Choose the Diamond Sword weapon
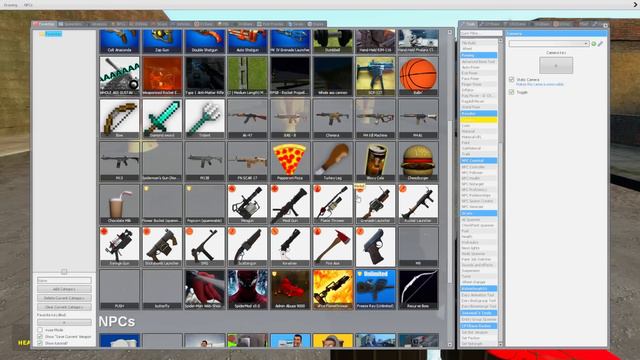Image resolution: width=640 pixels, height=360 pixels. [x=162, y=119]
